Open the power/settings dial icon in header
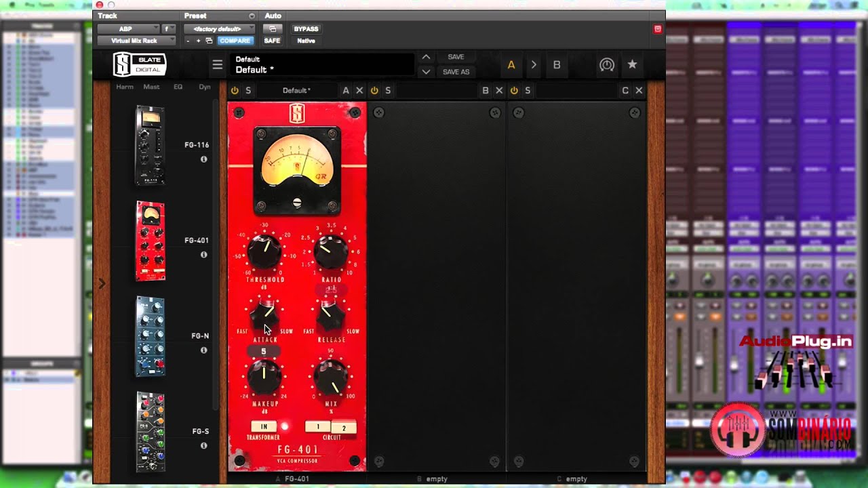 607,65
